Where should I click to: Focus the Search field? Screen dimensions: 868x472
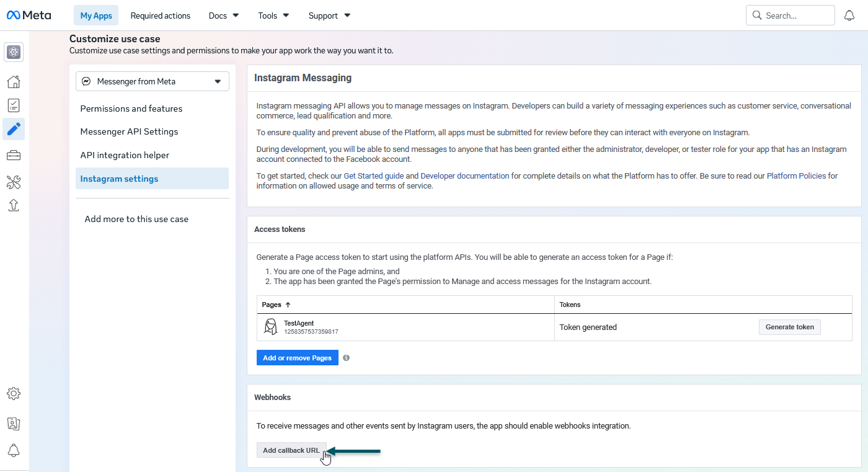[x=790, y=16]
